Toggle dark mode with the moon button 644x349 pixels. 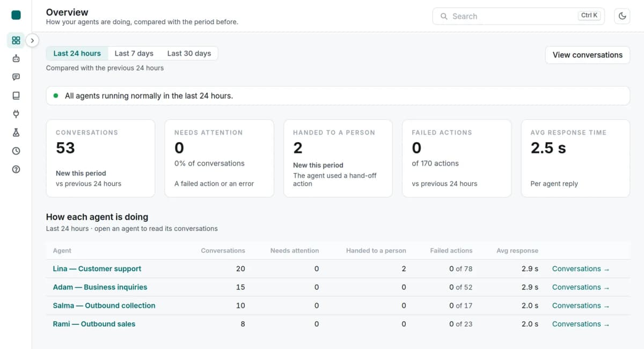click(x=622, y=16)
